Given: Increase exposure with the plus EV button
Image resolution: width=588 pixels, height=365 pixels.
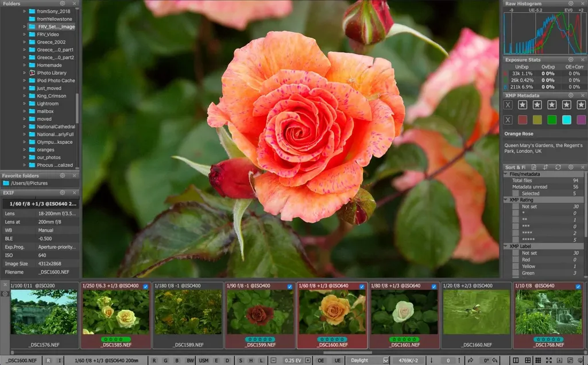Looking at the screenshot, I should [x=308, y=360].
